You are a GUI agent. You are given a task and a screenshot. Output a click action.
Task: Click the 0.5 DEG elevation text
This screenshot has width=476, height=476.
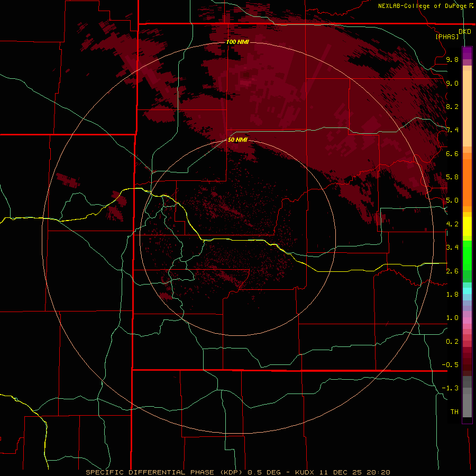click(263, 472)
